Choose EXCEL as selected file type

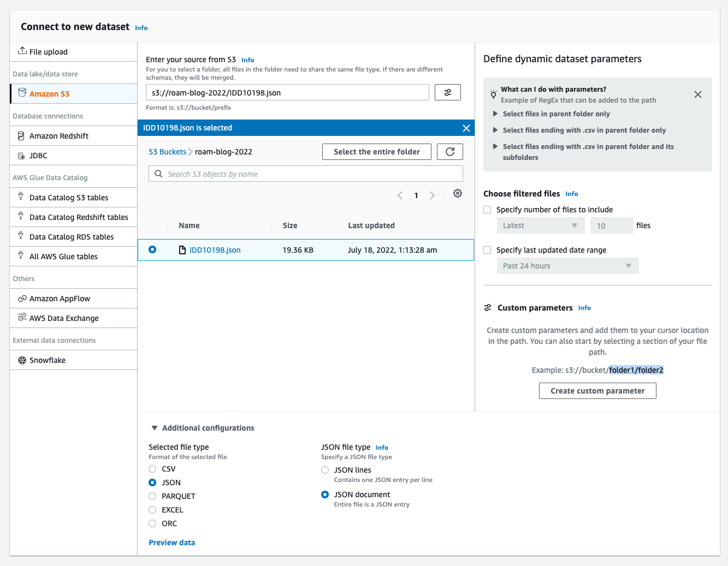click(x=152, y=510)
